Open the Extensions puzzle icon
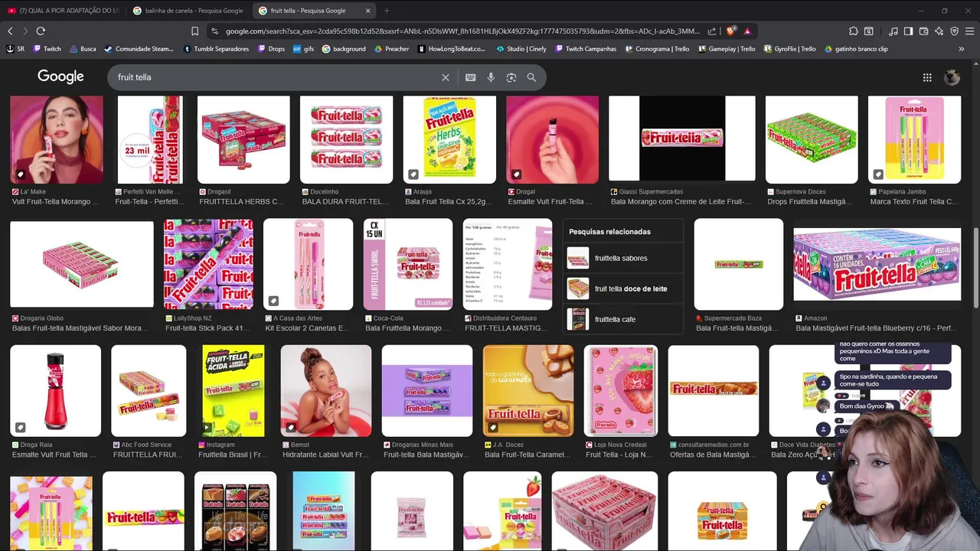This screenshot has width=980, height=551. tap(854, 31)
